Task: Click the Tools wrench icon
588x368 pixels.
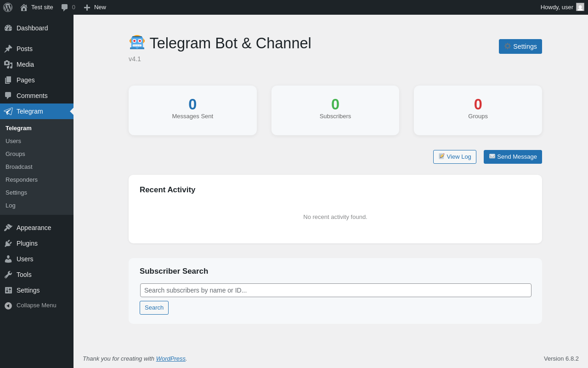Action: [x=8, y=275]
